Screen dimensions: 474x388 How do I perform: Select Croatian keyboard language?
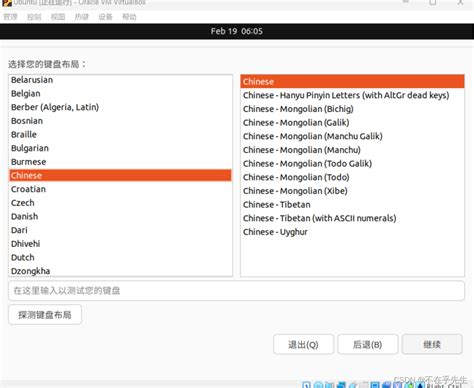(120, 189)
